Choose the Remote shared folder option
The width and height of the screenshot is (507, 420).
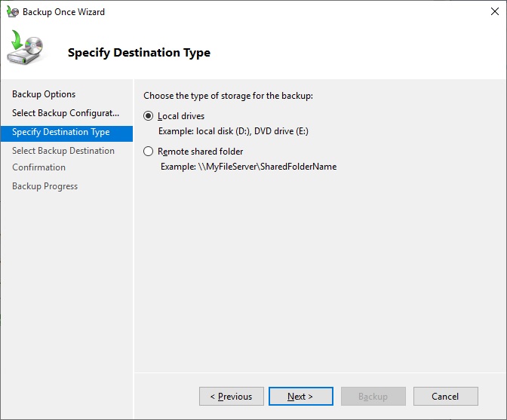[x=149, y=152]
